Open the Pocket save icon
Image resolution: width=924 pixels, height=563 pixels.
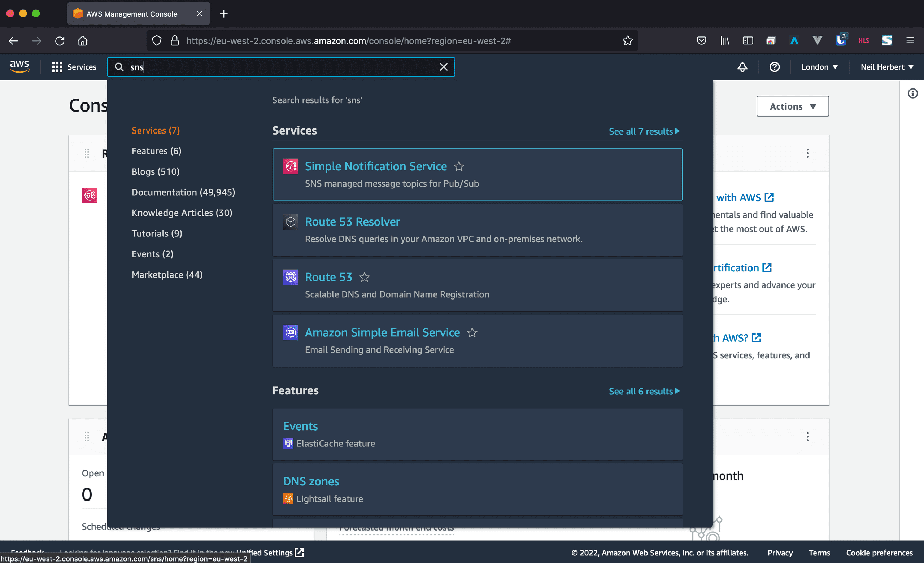[x=701, y=40]
